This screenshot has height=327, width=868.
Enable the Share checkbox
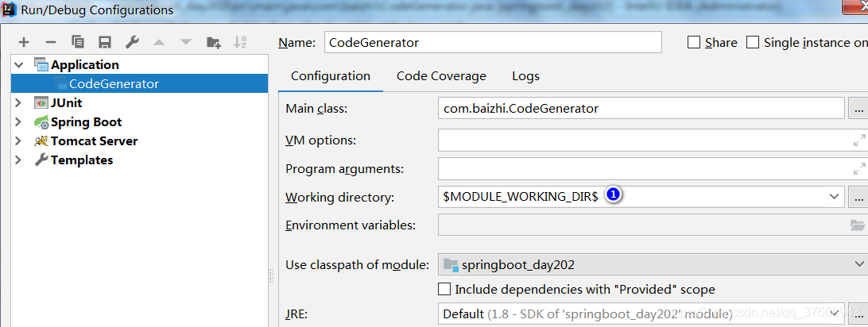(x=694, y=43)
